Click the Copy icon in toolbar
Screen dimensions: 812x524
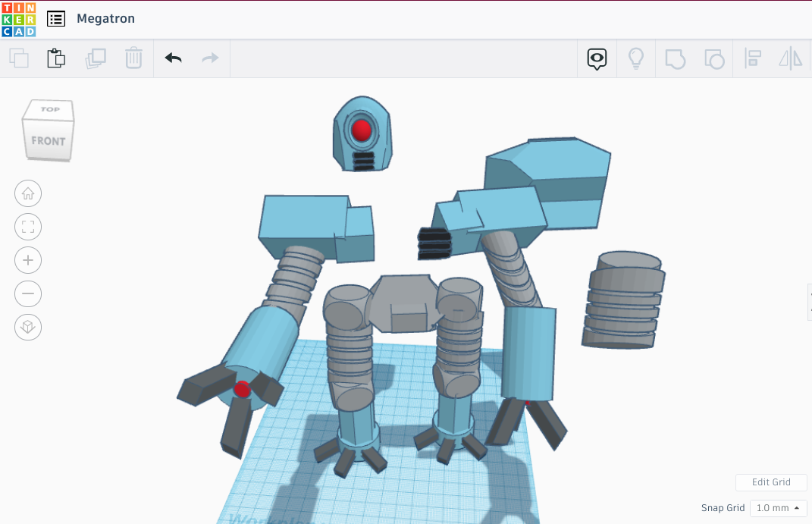19,58
